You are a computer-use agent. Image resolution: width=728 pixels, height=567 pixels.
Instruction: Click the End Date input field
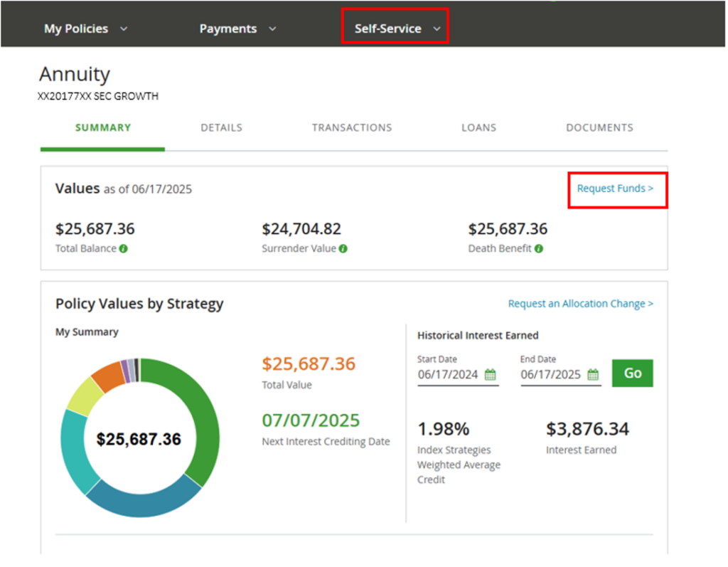[551, 375]
